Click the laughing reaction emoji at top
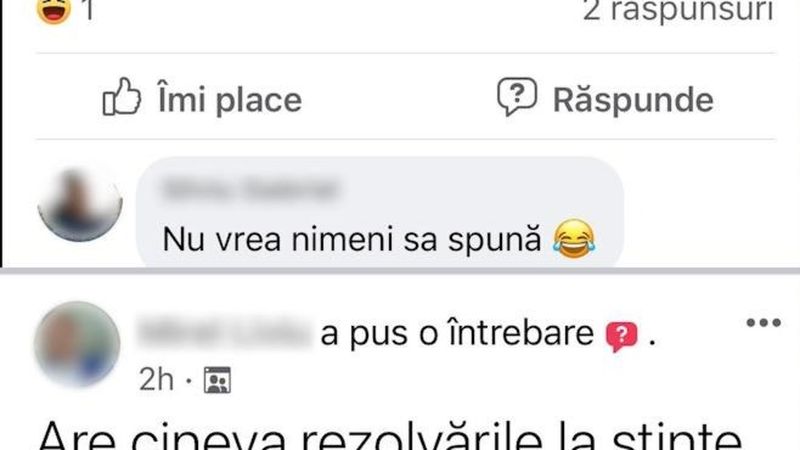Screen dimensions: 800x450 tap(54, 10)
